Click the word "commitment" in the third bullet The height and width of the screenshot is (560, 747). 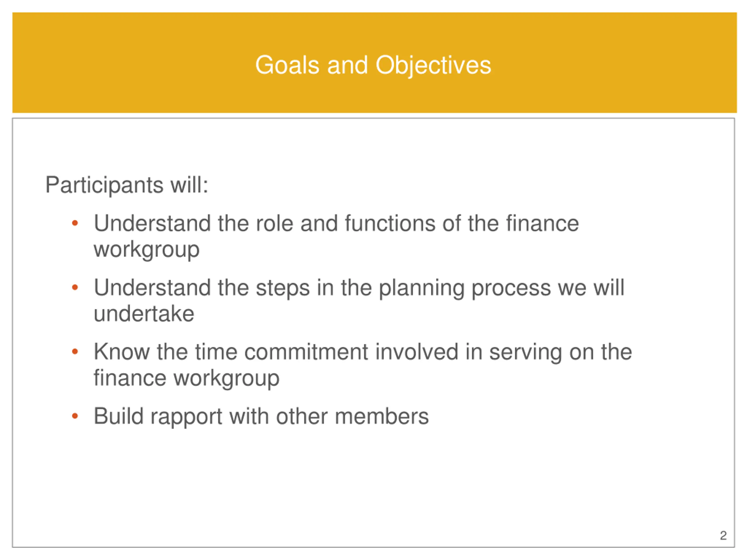click(x=306, y=351)
